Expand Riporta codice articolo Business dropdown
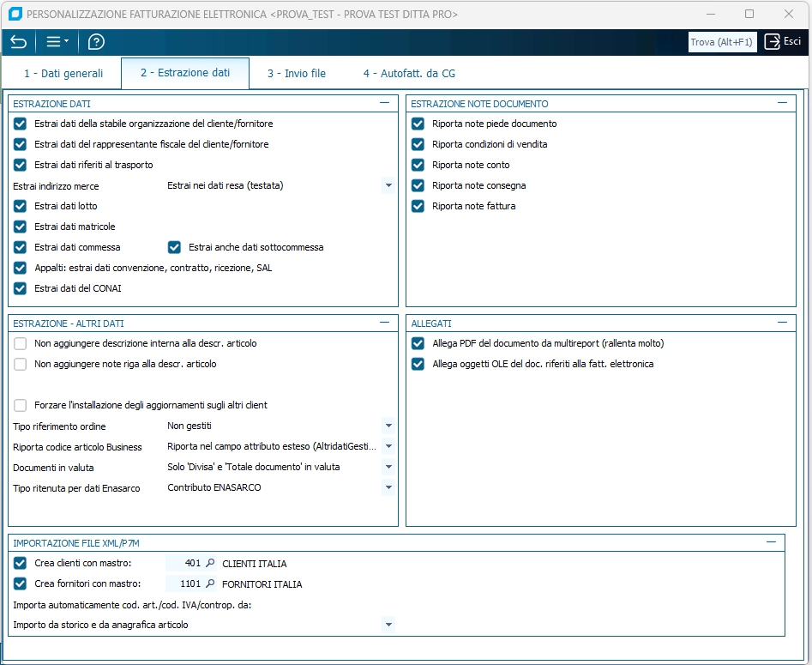The width and height of the screenshot is (812, 665). (x=388, y=446)
